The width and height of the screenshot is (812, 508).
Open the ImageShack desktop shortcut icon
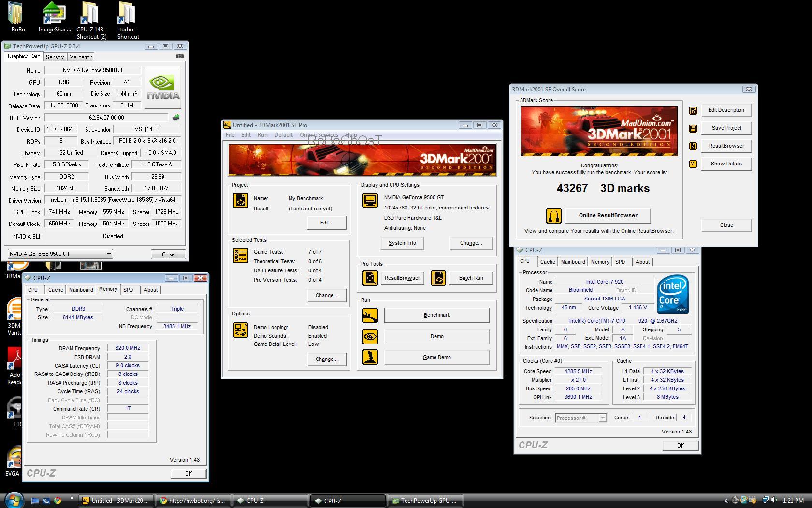[54, 14]
